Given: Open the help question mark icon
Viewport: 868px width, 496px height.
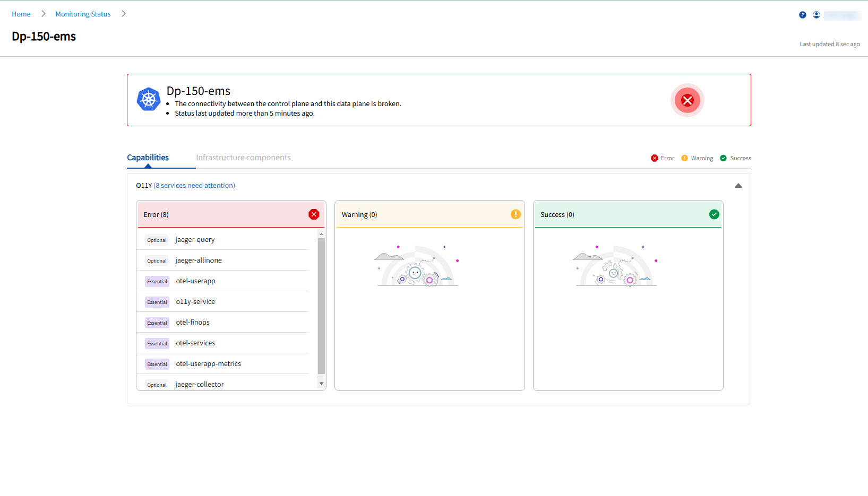Looking at the screenshot, I should click(x=802, y=15).
